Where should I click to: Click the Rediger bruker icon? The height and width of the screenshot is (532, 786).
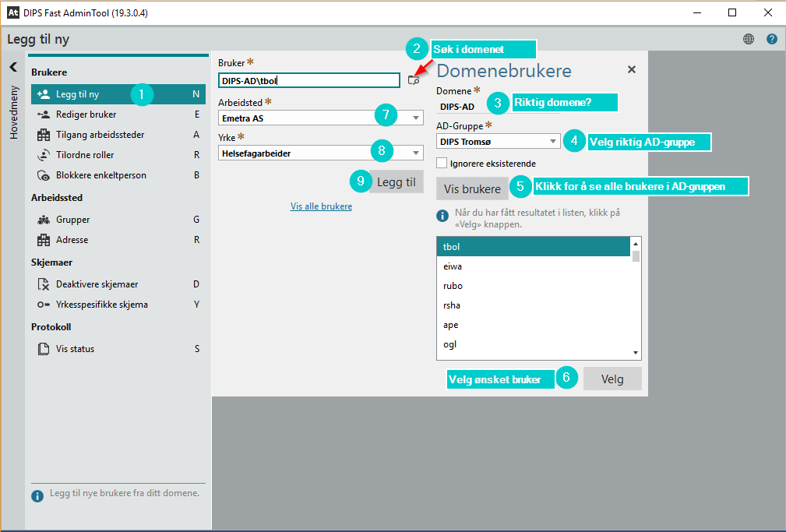pyautogui.click(x=44, y=115)
